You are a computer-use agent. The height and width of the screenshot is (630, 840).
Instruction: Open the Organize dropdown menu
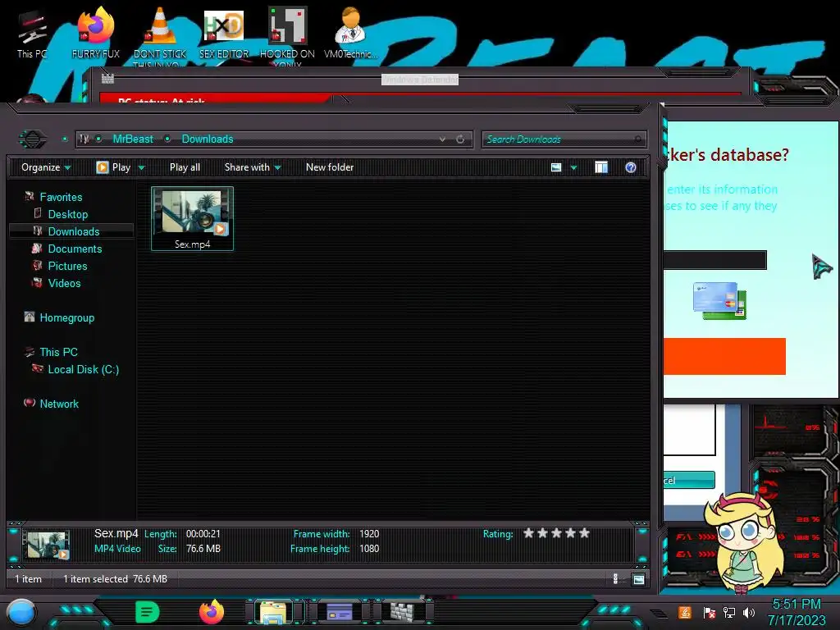46,167
